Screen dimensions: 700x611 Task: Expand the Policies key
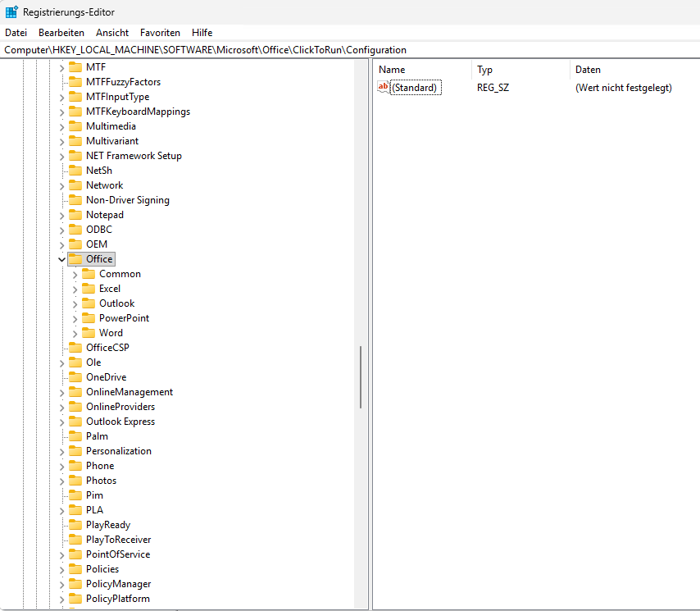coord(61,569)
